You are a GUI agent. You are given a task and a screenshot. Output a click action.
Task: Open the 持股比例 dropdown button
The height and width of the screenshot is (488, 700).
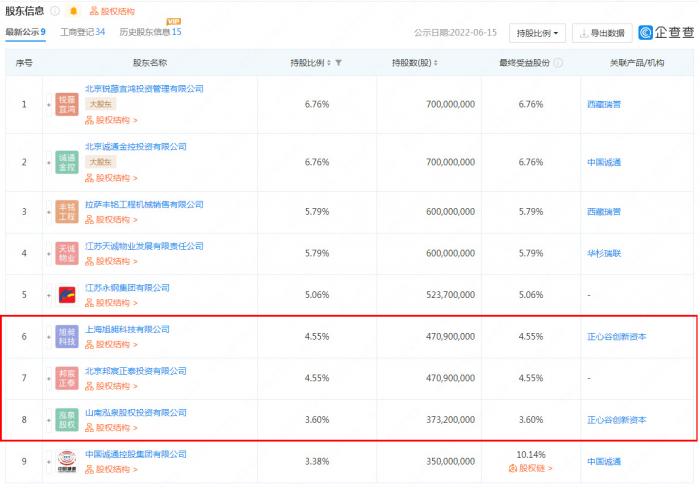click(x=537, y=33)
